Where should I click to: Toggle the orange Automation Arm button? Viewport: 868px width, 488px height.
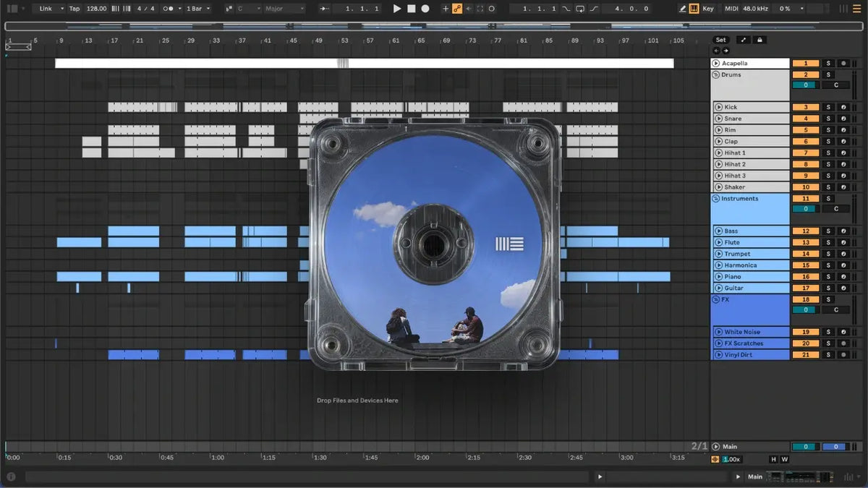[457, 9]
